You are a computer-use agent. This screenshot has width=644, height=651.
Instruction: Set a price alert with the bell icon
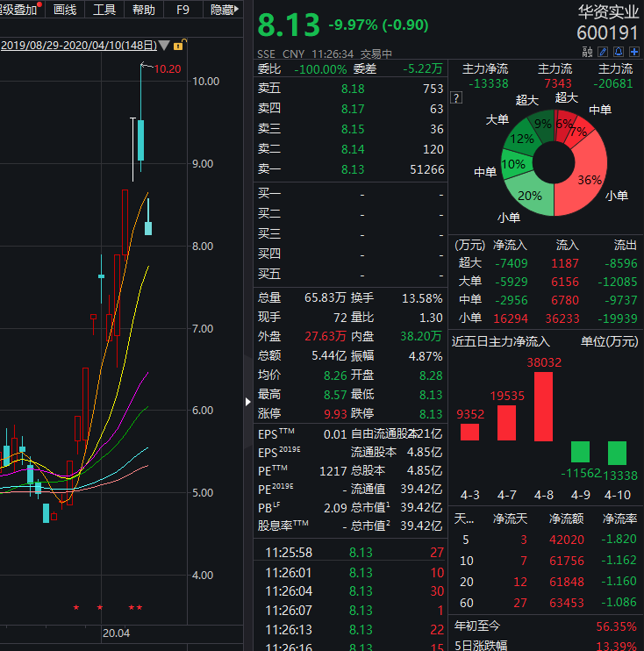(x=619, y=52)
